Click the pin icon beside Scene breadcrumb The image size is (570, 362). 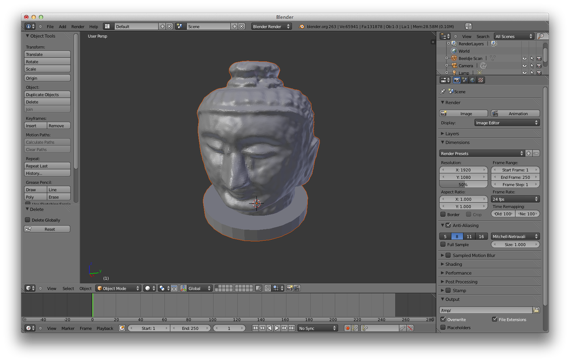pos(443,92)
